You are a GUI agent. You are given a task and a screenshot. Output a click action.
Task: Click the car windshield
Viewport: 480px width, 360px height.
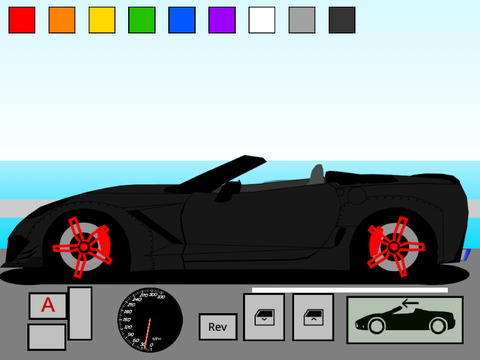click(223, 173)
